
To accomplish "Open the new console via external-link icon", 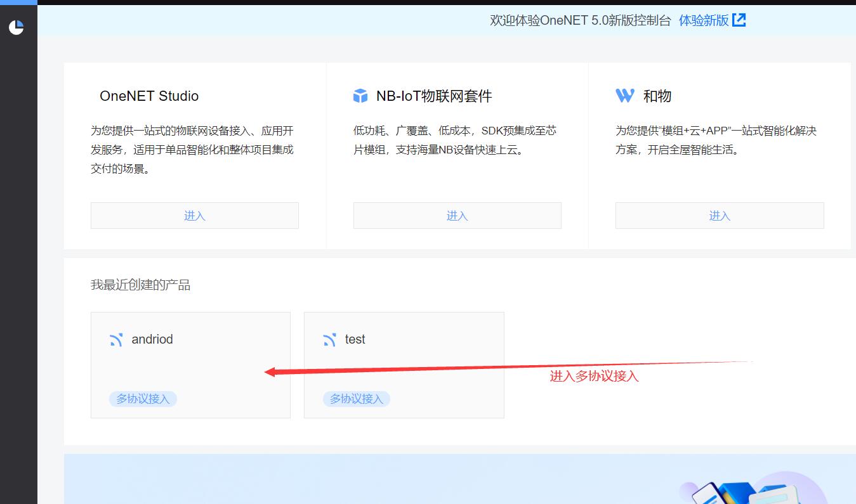I will pos(738,20).
